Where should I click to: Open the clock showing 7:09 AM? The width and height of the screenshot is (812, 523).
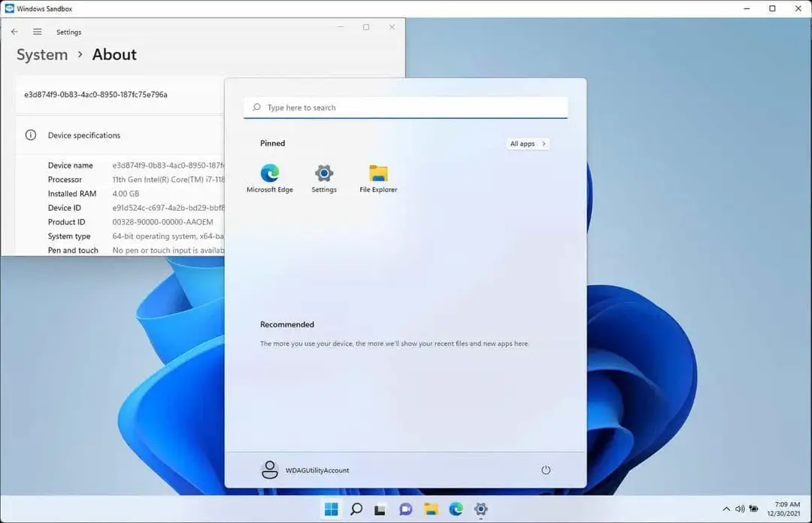click(783, 509)
